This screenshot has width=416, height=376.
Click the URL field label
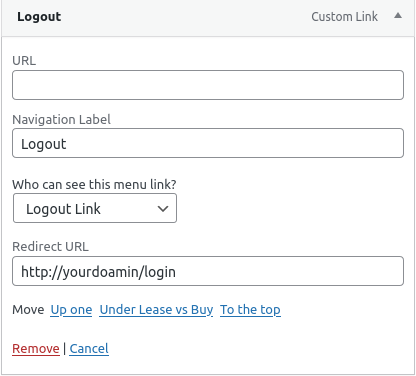pos(24,61)
